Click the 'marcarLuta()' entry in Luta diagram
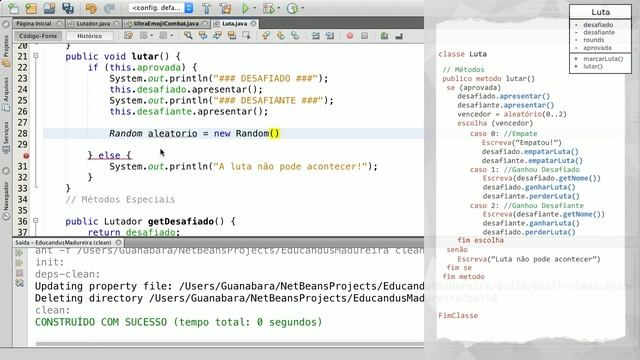Viewport: 640px width, 360px height. pyautogui.click(x=603, y=59)
